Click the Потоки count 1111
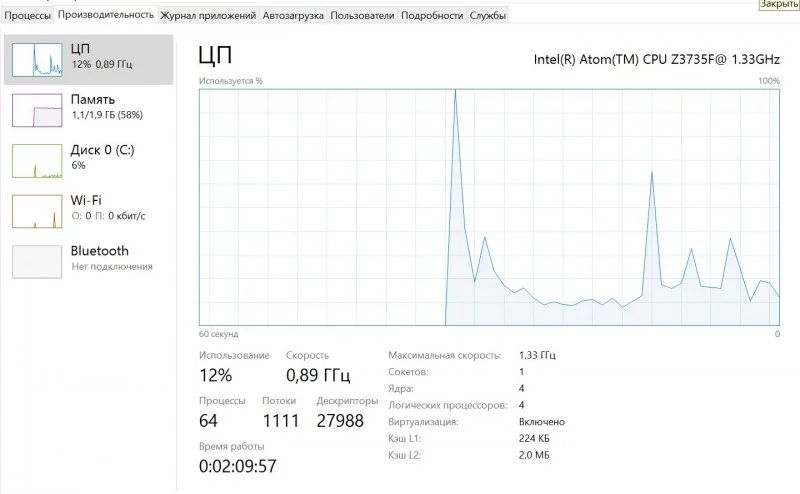The image size is (800, 494). tap(281, 421)
